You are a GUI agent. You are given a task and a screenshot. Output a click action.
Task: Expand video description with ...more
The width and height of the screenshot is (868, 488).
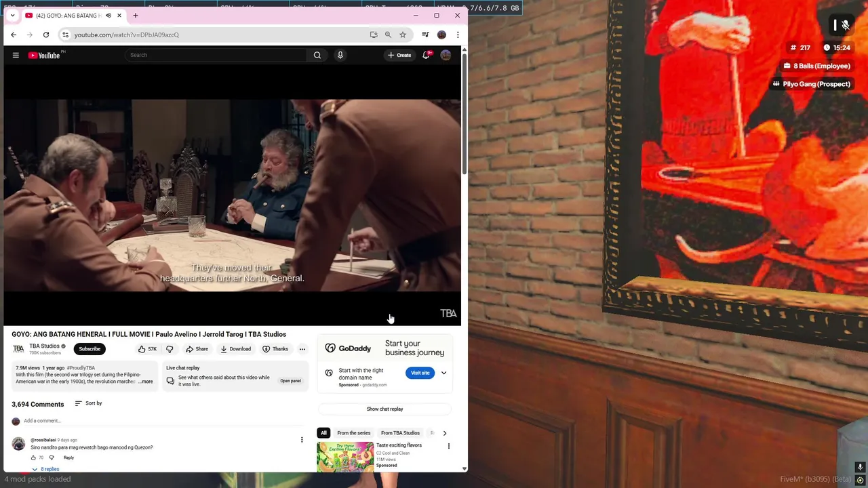(x=146, y=382)
